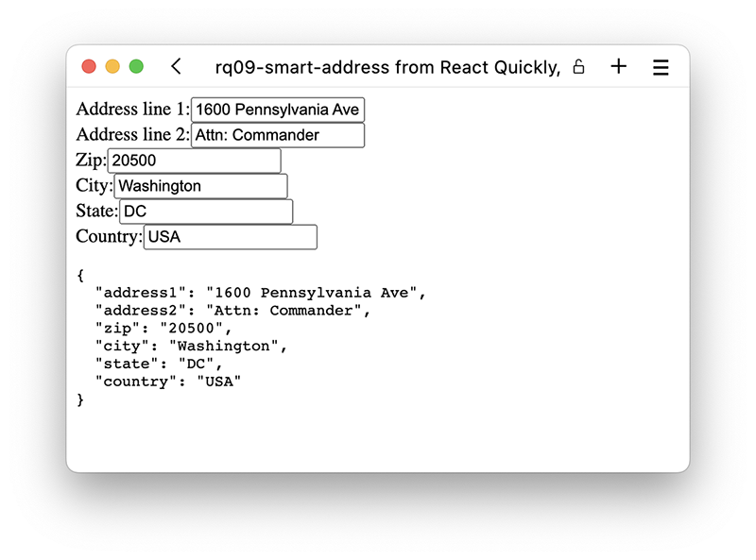
Task: Click the back arrow in the title bar
Action: pos(176,66)
